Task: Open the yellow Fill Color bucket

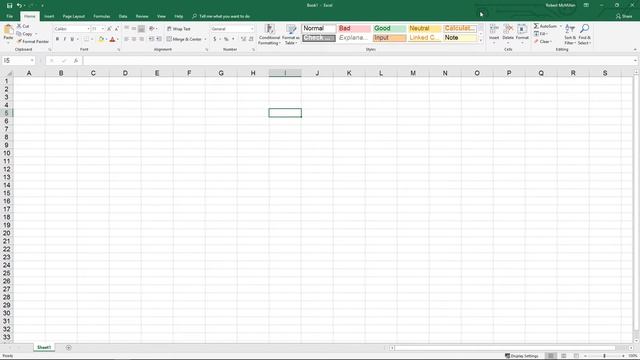Action: pyautogui.click(x=101, y=39)
